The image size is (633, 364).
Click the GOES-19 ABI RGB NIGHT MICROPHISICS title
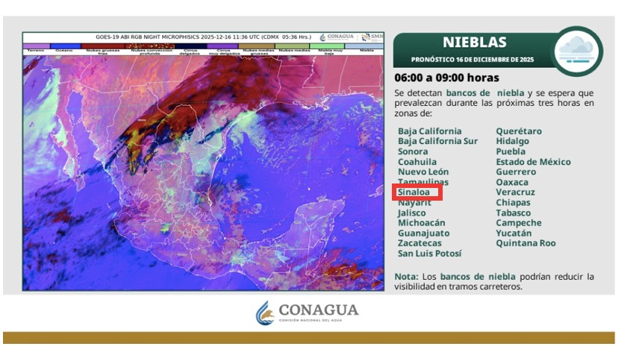(x=204, y=37)
